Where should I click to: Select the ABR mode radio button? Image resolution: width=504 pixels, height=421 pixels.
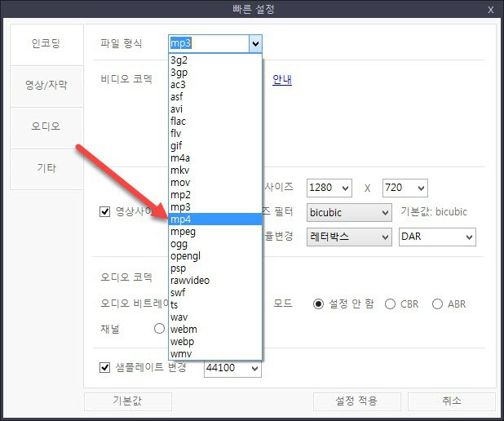[x=437, y=304]
